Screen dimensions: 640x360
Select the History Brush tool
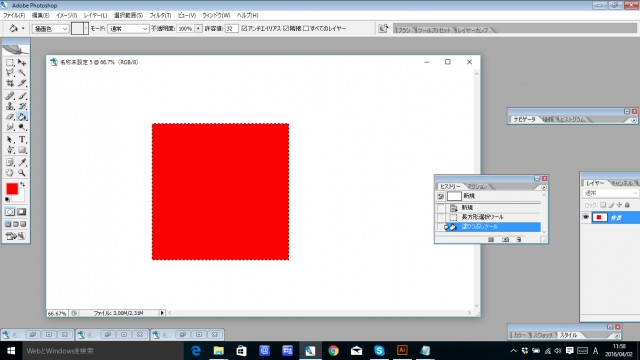[22, 107]
